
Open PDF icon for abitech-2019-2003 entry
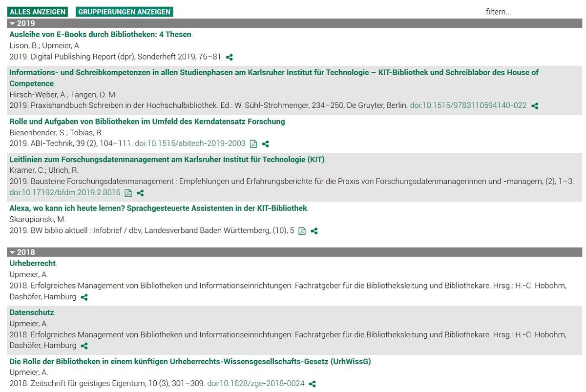point(253,144)
